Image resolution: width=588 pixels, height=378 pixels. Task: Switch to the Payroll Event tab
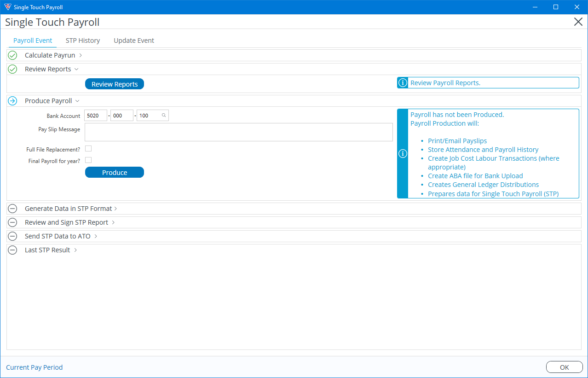coord(33,41)
